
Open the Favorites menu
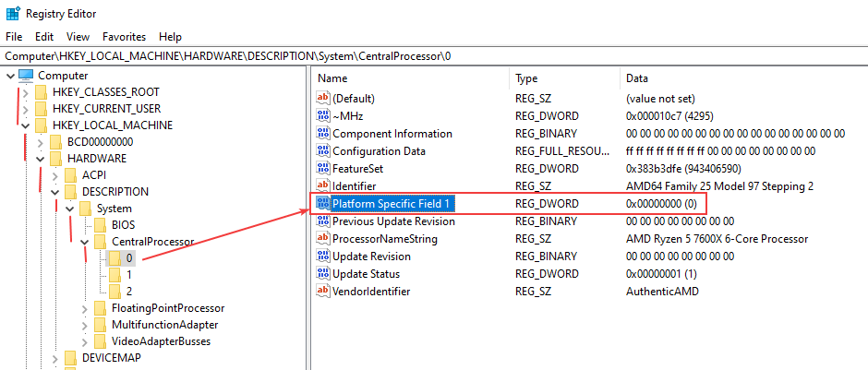click(x=124, y=37)
